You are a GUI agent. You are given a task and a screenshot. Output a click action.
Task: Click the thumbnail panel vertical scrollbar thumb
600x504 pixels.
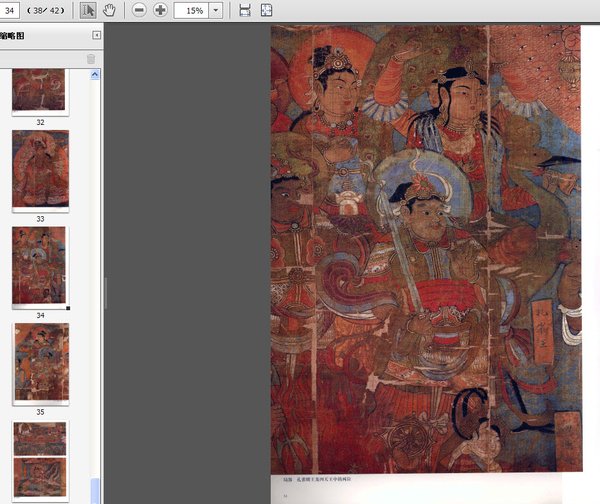point(95,490)
